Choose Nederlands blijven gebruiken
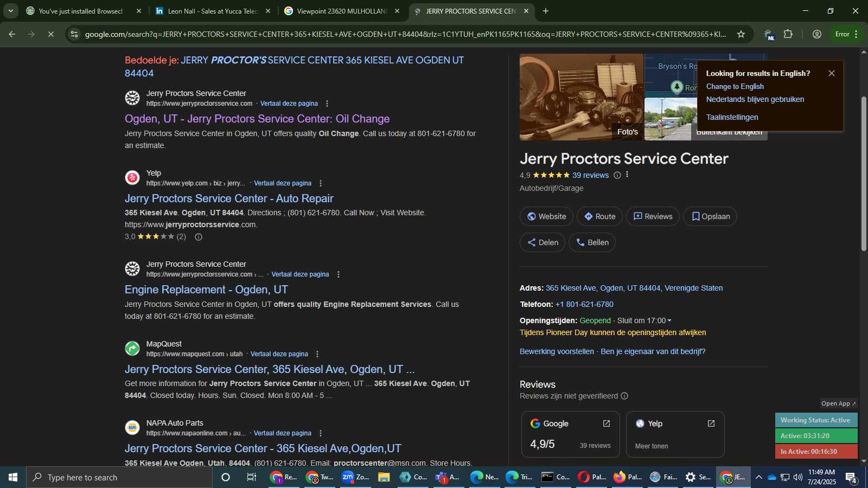Screen dimensions: 868x488 tap(755, 100)
